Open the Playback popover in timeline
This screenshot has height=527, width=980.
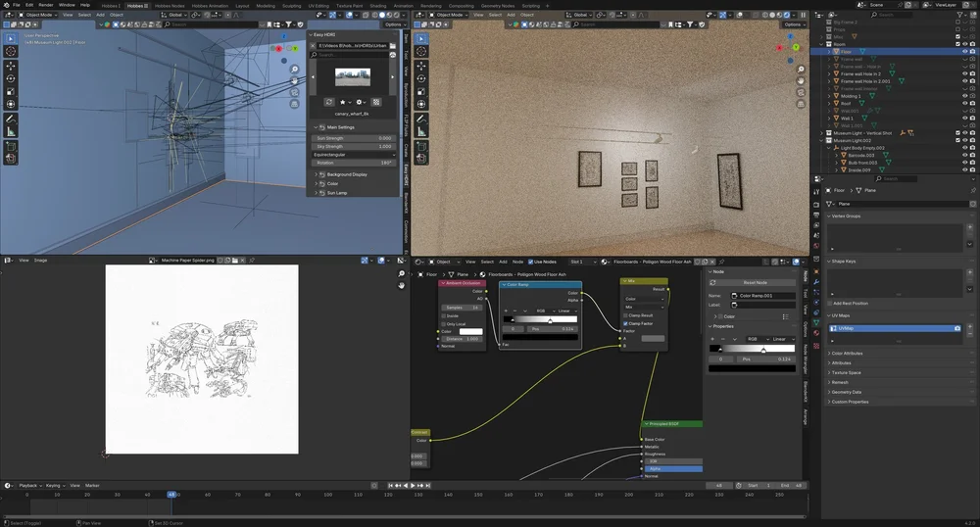[30, 485]
